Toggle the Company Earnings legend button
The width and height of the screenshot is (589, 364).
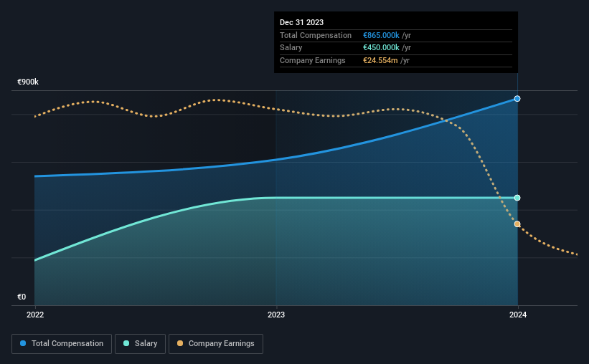point(216,344)
